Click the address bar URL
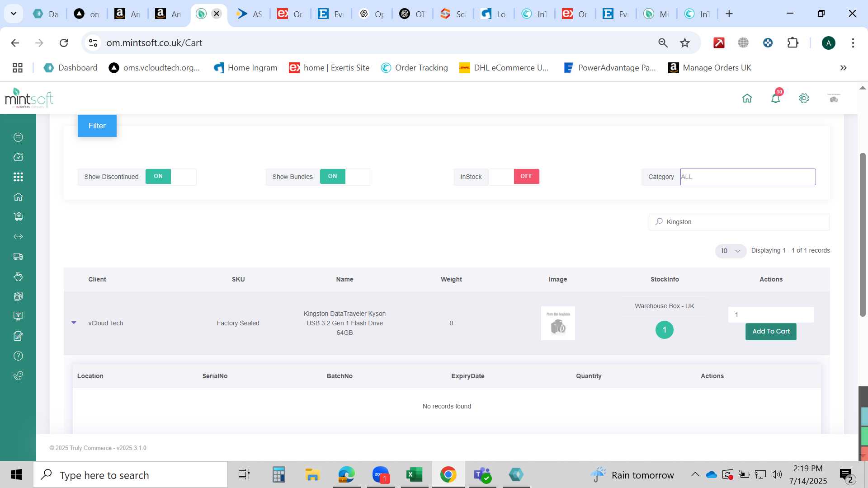The height and width of the screenshot is (488, 868). pos(154,43)
